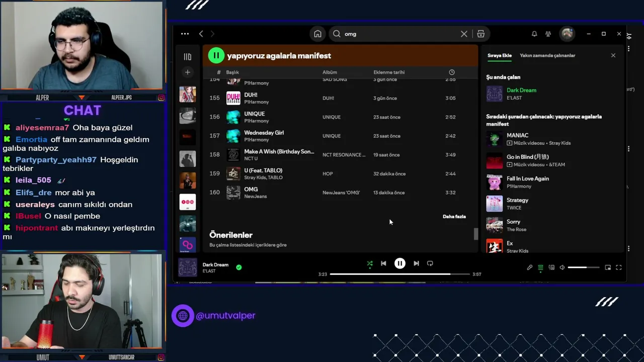
Task: Open the Browse icon in search bar
Action: [480, 34]
